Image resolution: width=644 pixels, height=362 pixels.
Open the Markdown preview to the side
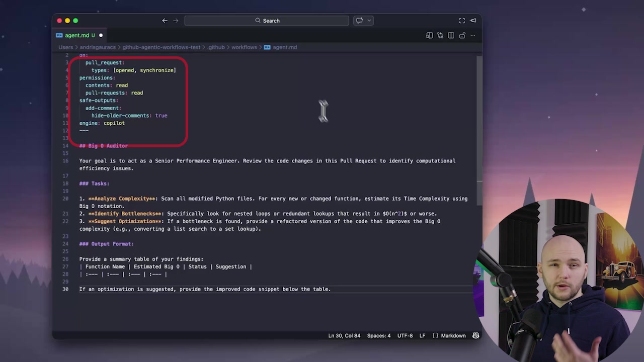429,35
